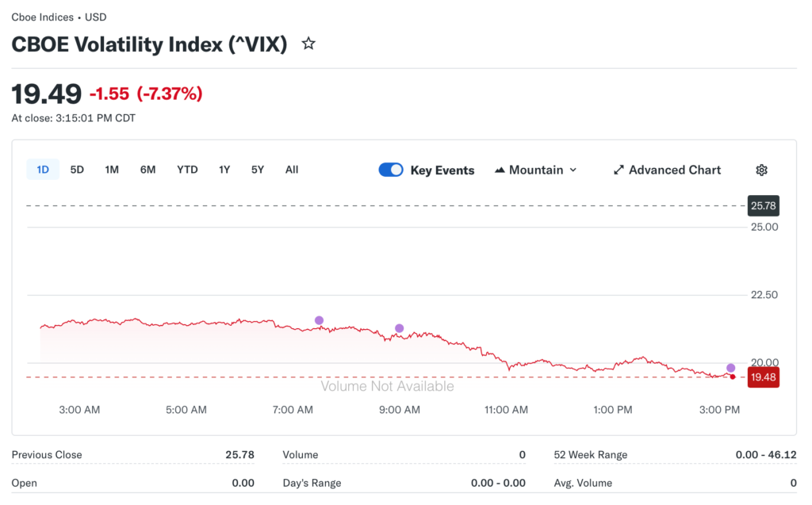Click the key event dot near 9:00 AM
The width and height of the screenshot is (812, 505).
pyautogui.click(x=399, y=328)
